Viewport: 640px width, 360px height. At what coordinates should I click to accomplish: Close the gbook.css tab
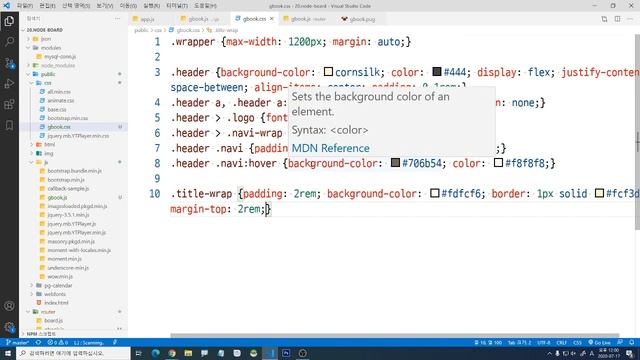click(271, 19)
